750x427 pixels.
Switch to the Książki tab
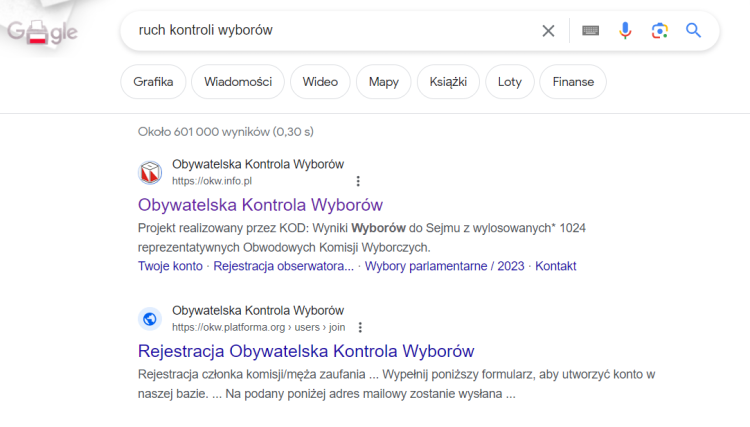[x=448, y=82]
